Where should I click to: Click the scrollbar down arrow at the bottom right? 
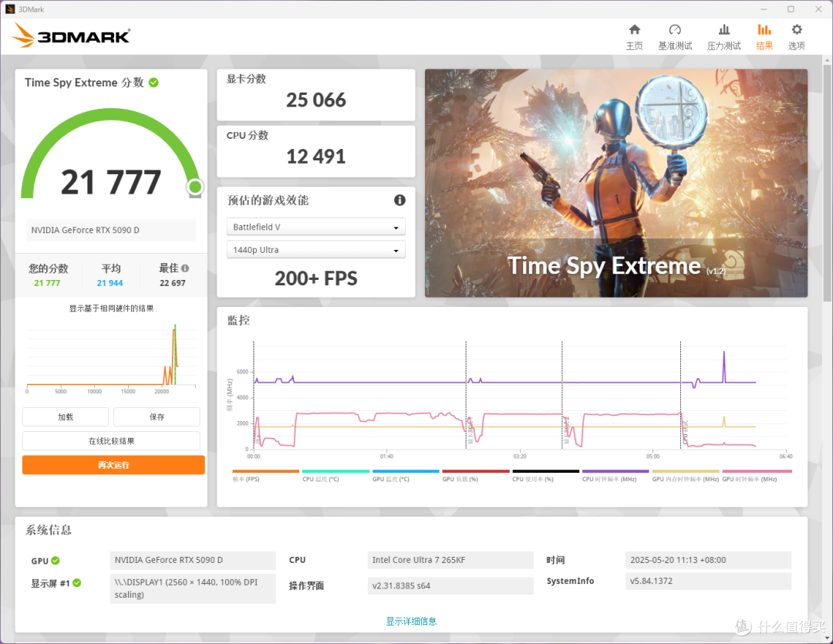tap(827, 638)
